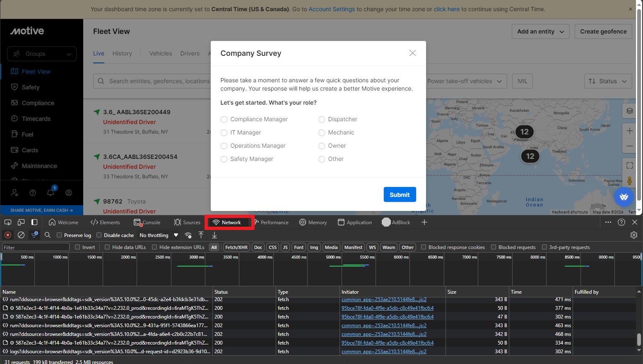Open the Elements tab
Viewport: 643px width, 364px height.
tap(105, 222)
